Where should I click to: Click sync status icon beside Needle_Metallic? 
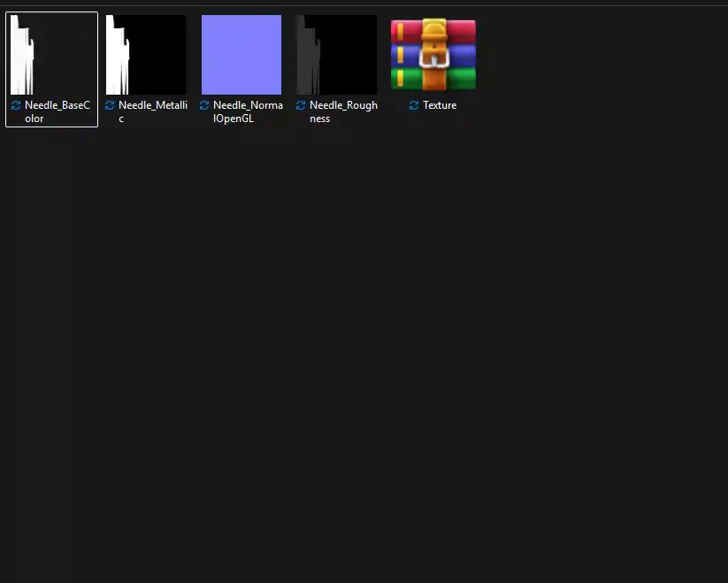(110, 105)
